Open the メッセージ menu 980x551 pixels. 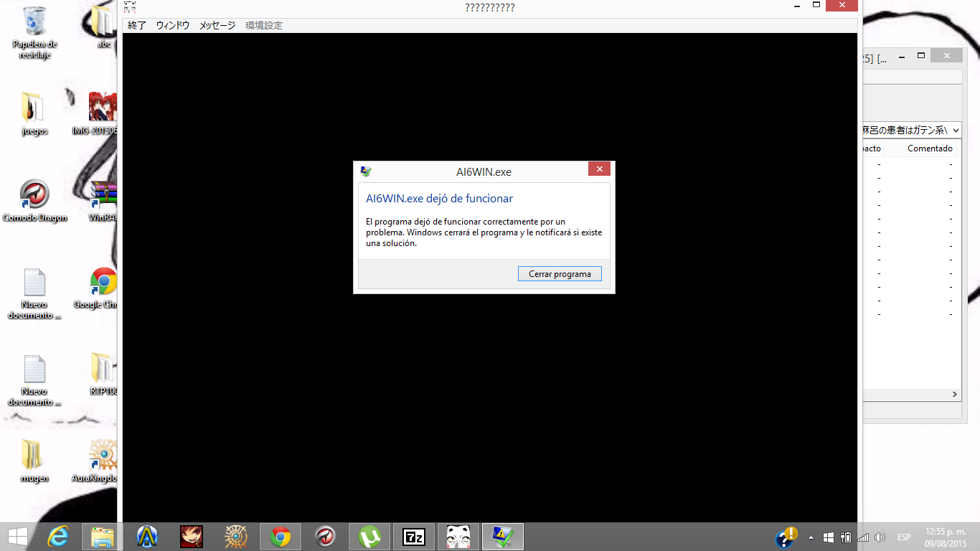click(x=217, y=25)
